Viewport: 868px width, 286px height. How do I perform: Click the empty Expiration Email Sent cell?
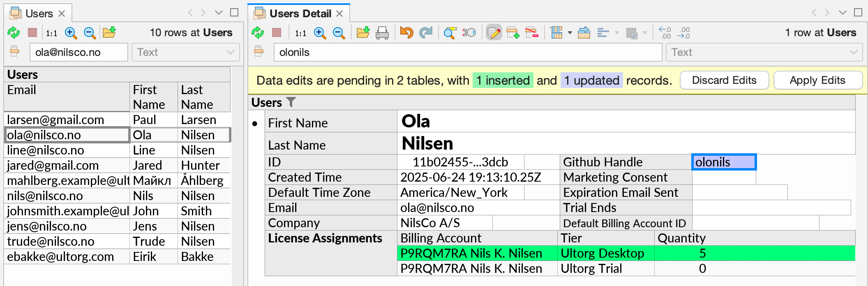(x=740, y=192)
